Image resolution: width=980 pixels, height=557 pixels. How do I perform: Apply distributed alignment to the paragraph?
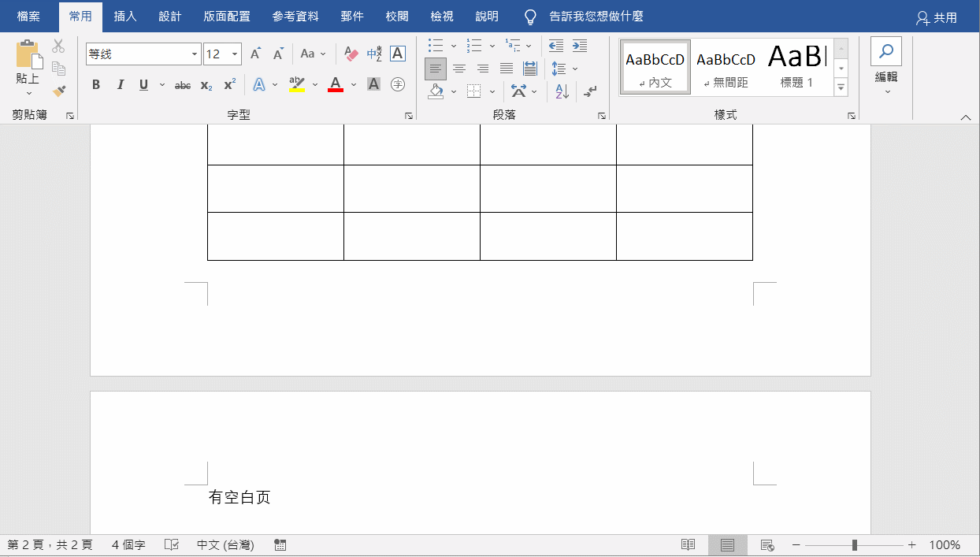pyautogui.click(x=529, y=69)
